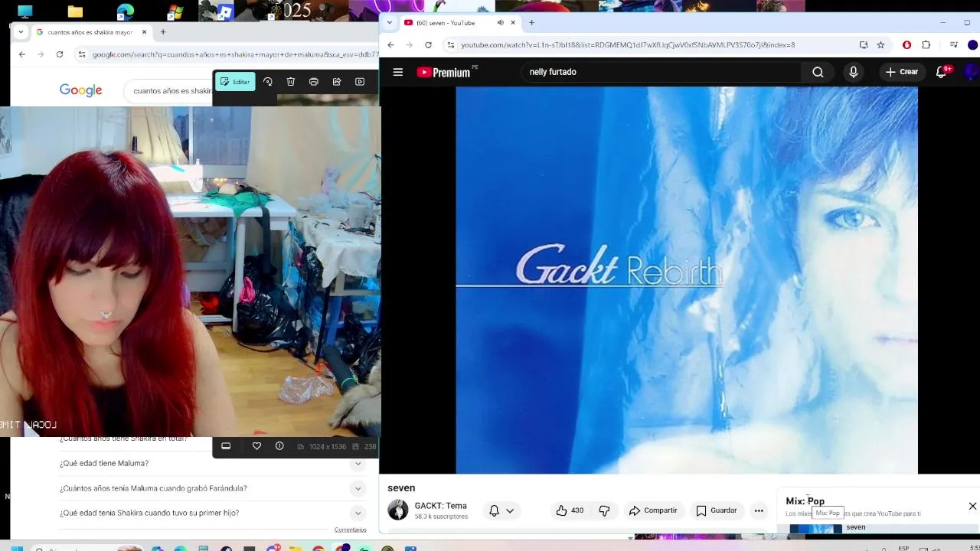Open the YouTube hamburger guide menu

(398, 72)
